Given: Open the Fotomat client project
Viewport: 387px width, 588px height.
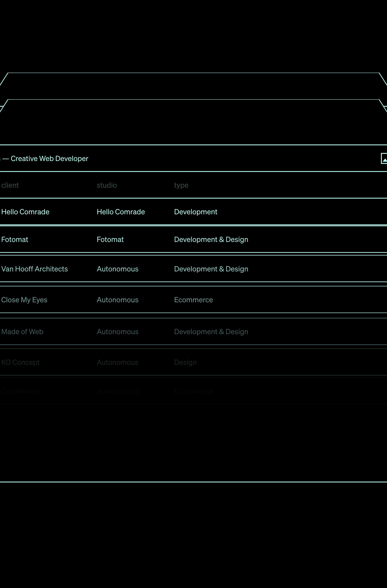Looking at the screenshot, I should coord(15,240).
